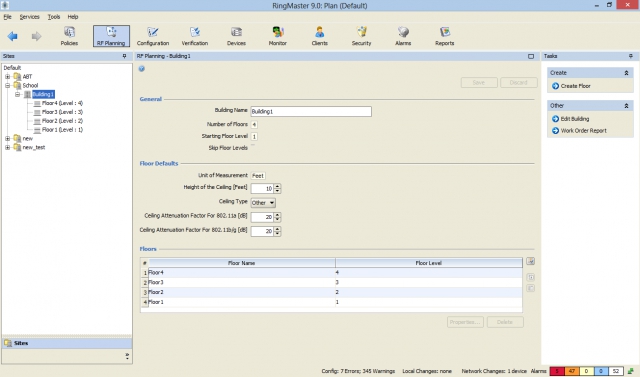The image size is (640, 377).
Task: Open the Reports toolbar section
Action: (x=444, y=36)
